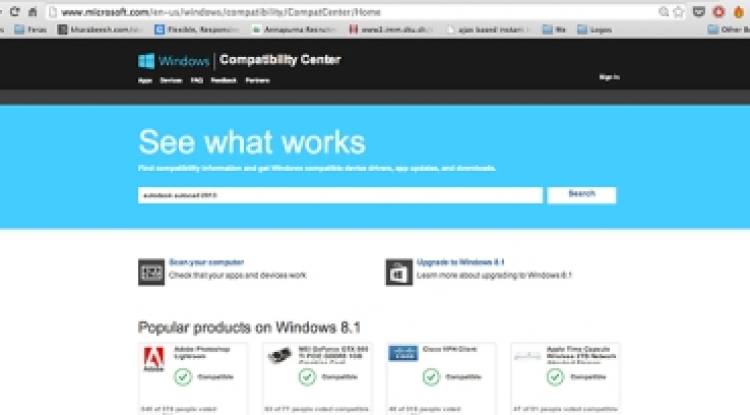Image resolution: width=750 pixels, height=415 pixels.
Task: Bookmark this page with the star icon
Action: pos(678,12)
